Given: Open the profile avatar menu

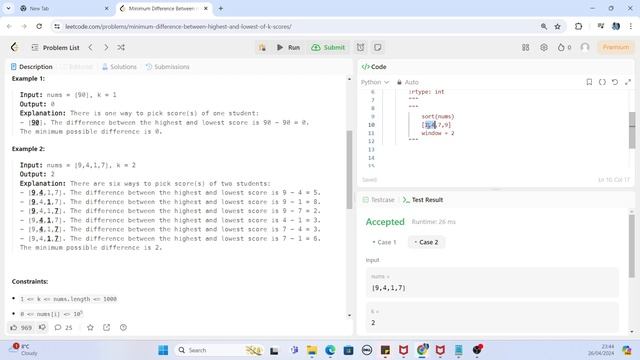Looking at the screenshot, I should (585, 47).
